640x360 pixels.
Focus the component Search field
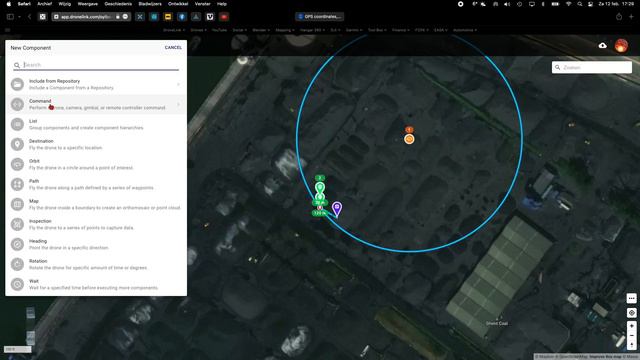click(x=96, y=65)
